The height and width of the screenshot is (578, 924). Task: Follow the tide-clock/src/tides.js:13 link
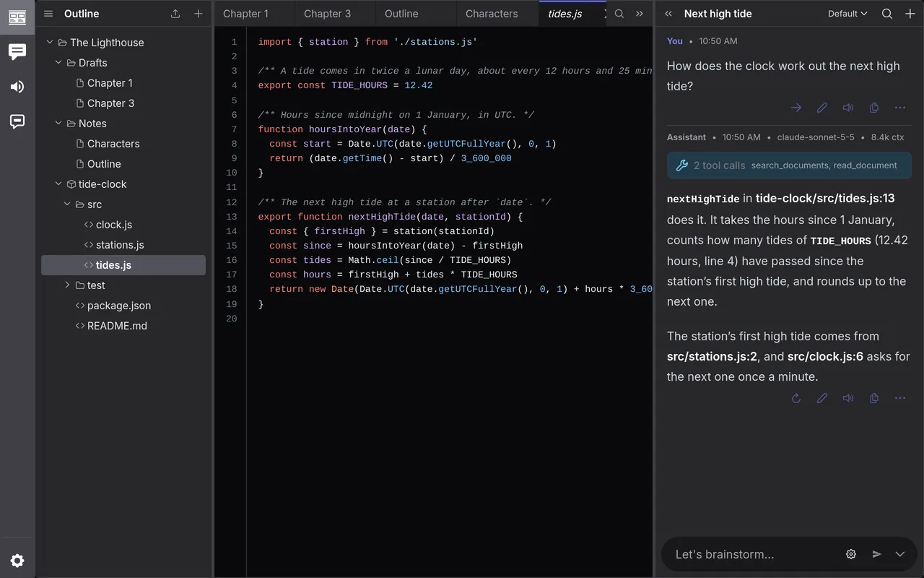point(825,198)
